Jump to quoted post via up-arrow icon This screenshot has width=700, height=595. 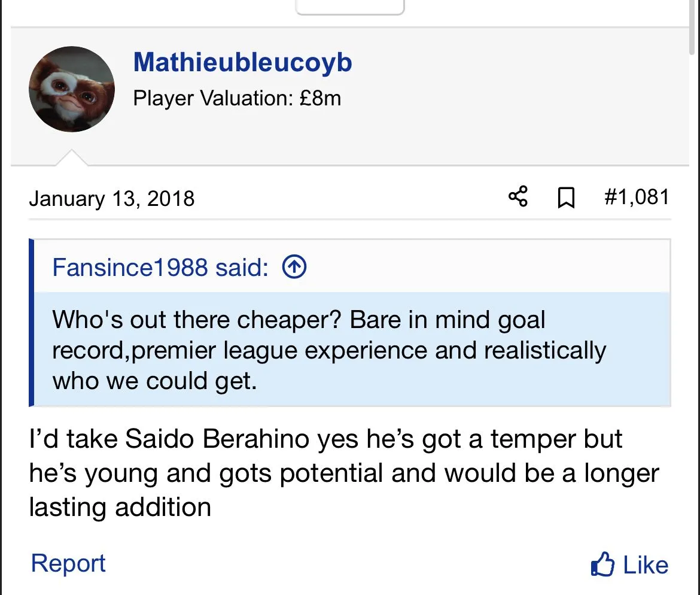[x=294, y=267]
